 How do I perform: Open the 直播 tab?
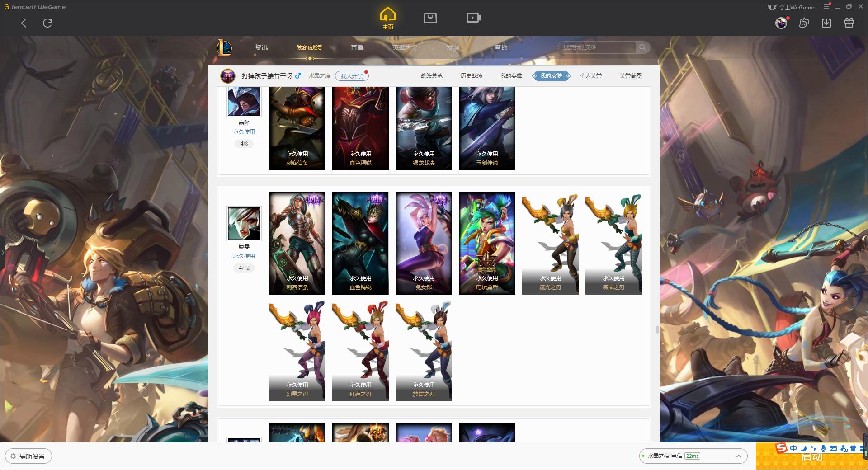click(357, 47)
